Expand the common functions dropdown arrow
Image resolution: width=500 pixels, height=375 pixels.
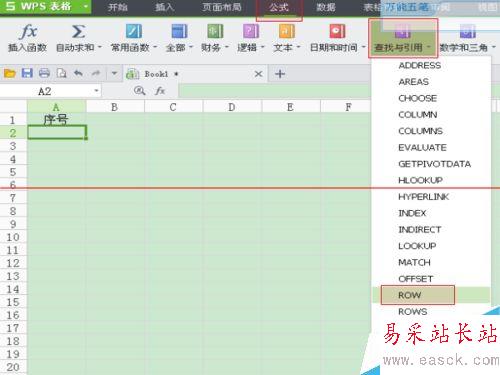coord(155,47)
